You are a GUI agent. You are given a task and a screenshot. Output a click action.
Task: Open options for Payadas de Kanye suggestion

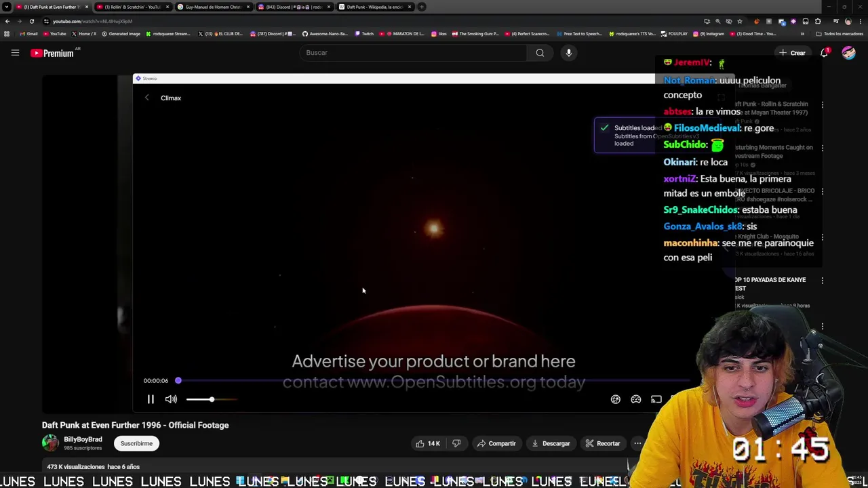tap(823, 281)
